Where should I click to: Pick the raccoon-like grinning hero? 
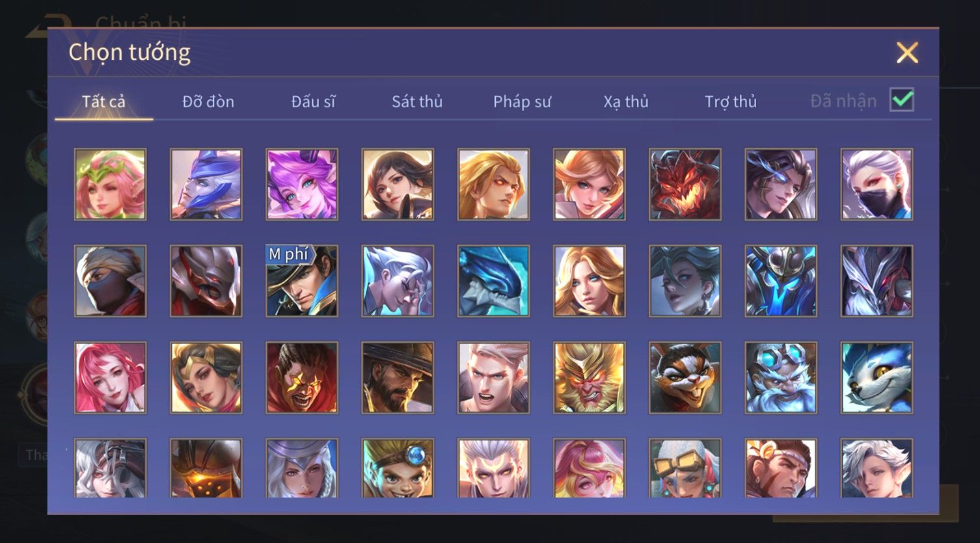pos(685,377)
